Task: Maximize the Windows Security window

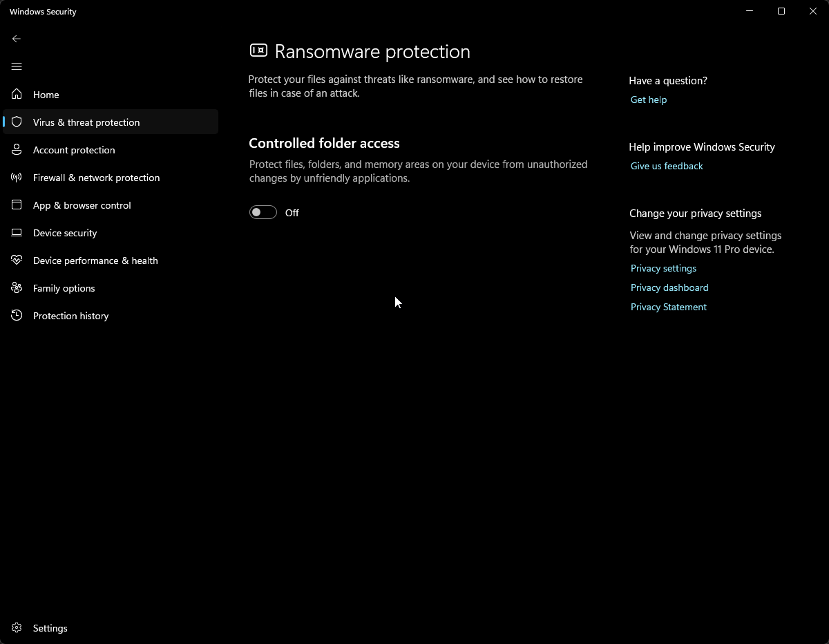Action: tap(781, 11)
